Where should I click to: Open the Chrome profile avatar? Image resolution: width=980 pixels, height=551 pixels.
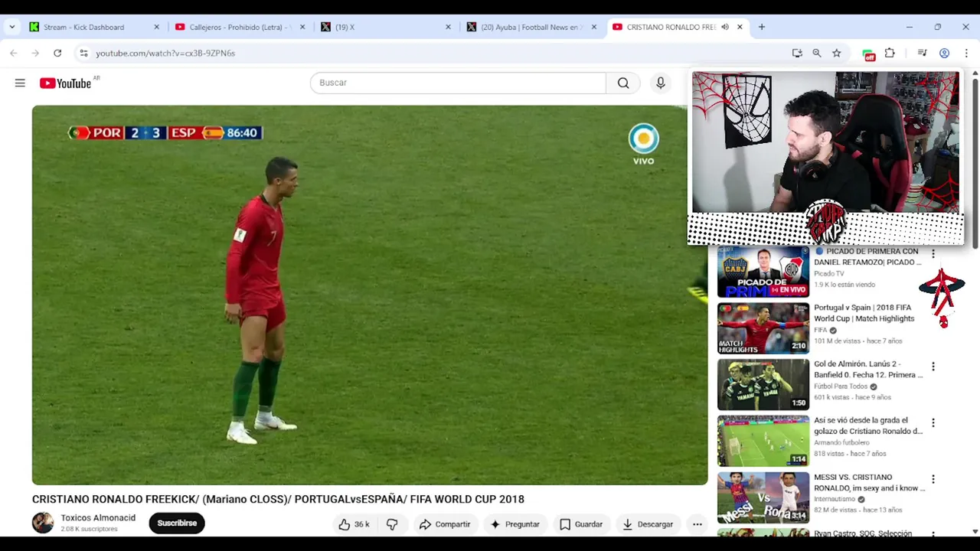(x=944, y=53)
